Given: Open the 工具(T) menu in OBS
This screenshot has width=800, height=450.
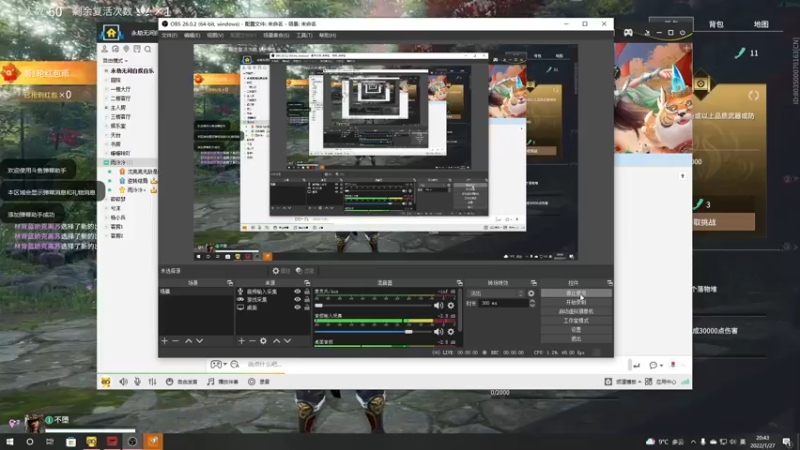Looking at the screenshot, I should click(304, 35).
